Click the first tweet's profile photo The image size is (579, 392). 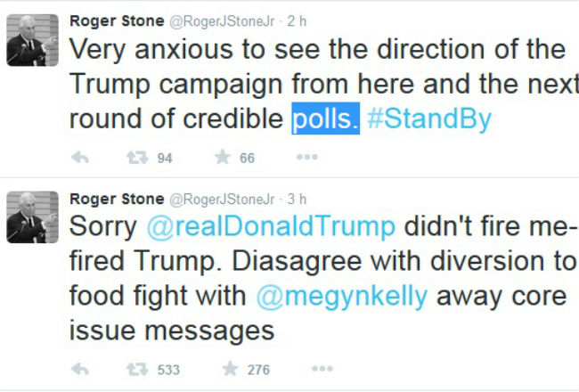pos(32,39)
